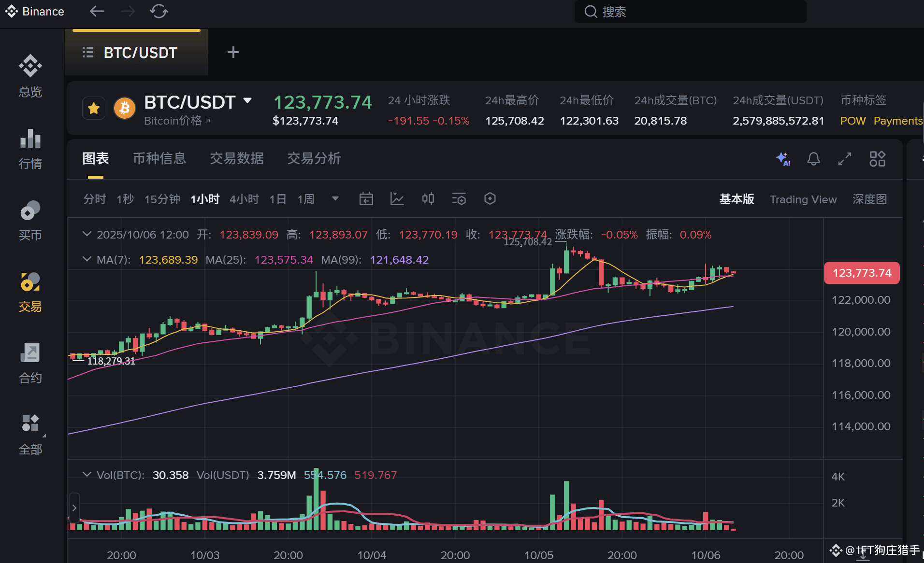This screenshot has height=563, width=924.
Task: Switch to the 交易分析 tab
Action: [x=314, y=158]
